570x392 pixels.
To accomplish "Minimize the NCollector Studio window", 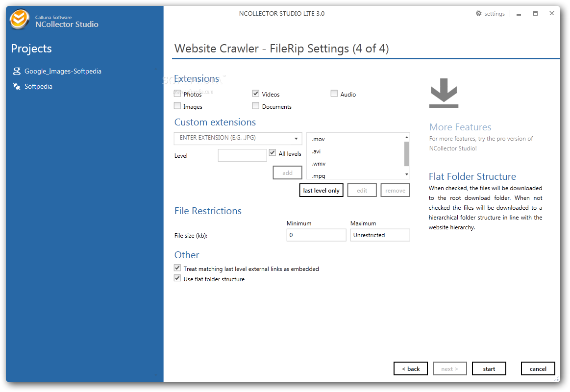I will coord(519,14).
